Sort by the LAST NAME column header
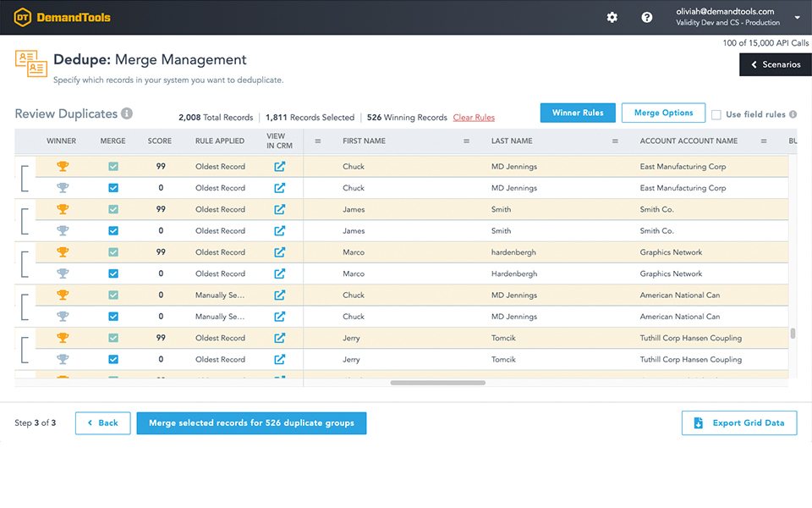Screen dimensions: 812x508 click(512, 141)
